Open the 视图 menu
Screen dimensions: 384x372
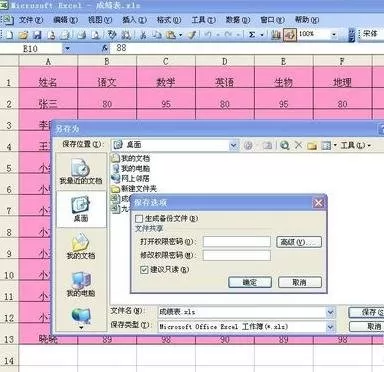coord(100,20)
